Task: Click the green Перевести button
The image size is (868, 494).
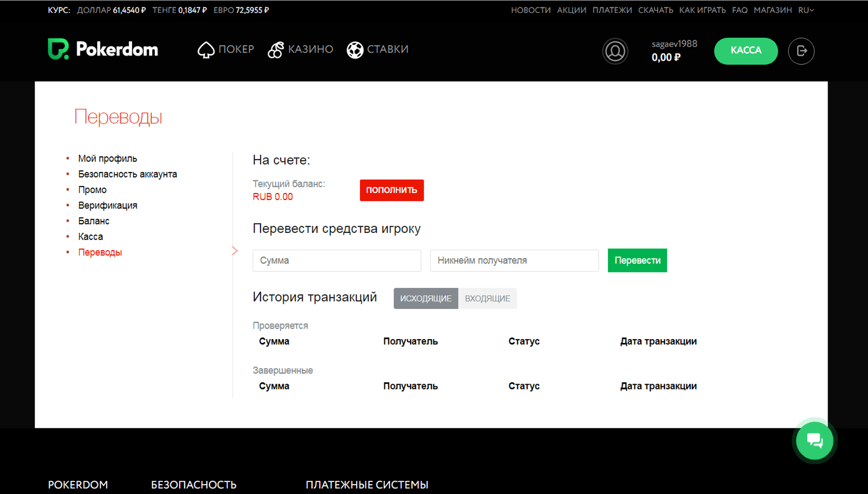Action: (x=637, y=260)
